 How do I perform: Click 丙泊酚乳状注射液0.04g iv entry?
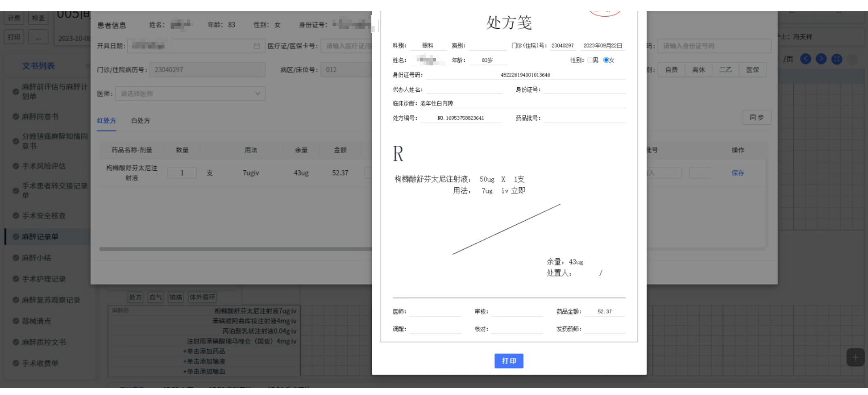pos(259,331)
